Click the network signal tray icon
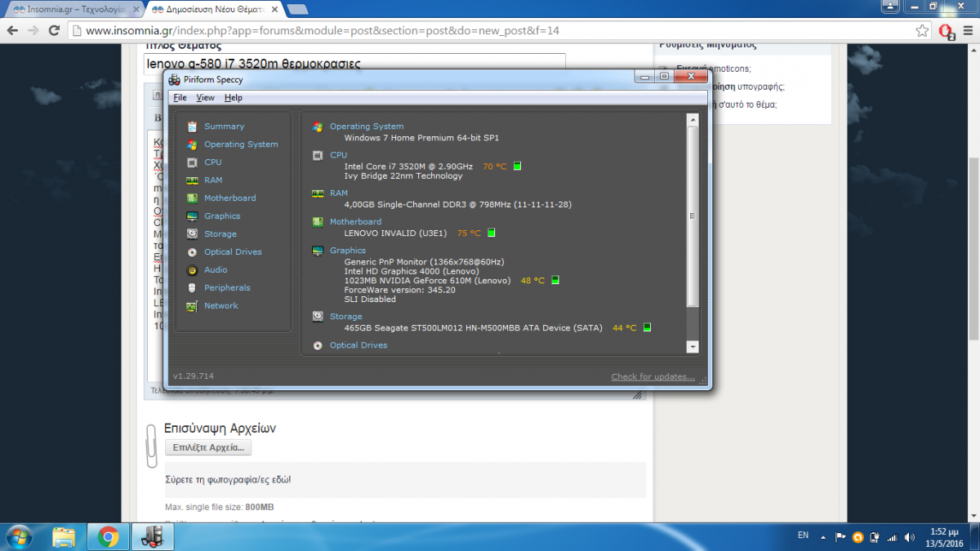The width and height of the screenshot is (980, 551). (892, 537)
